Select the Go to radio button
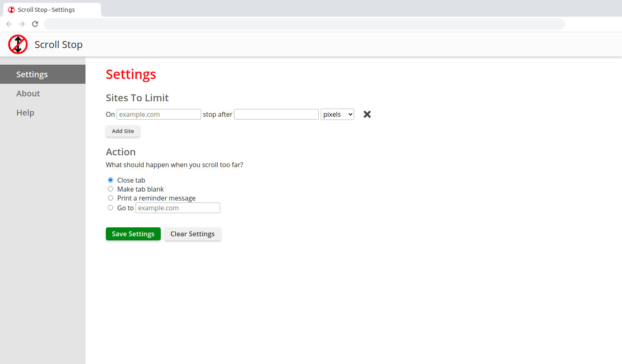The image size is (622, 364). click(x=110, y=208)
